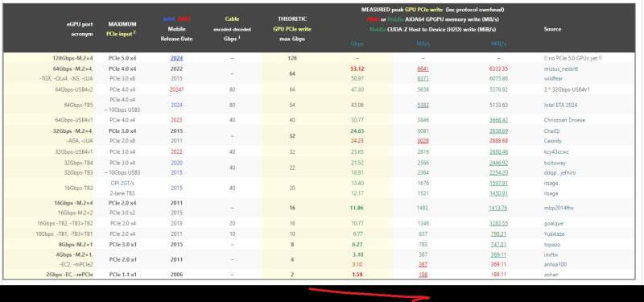Open the 2688.46 MiB/s result link
The width and height of the screenshot is (644, 302).
498,152
